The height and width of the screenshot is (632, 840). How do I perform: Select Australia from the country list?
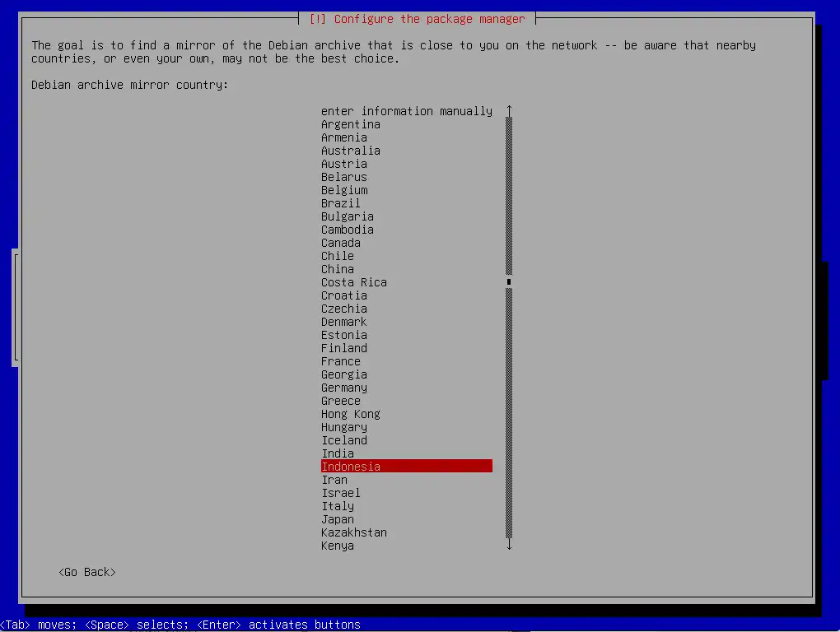click(x=351, y=151)
